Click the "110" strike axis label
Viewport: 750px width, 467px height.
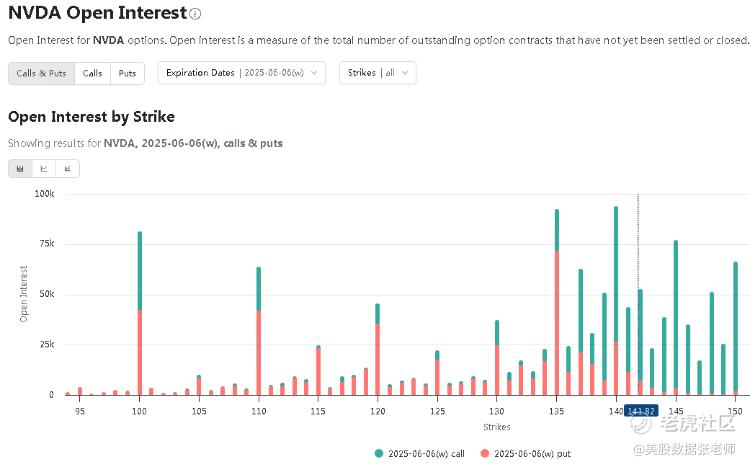click(259, 411)
